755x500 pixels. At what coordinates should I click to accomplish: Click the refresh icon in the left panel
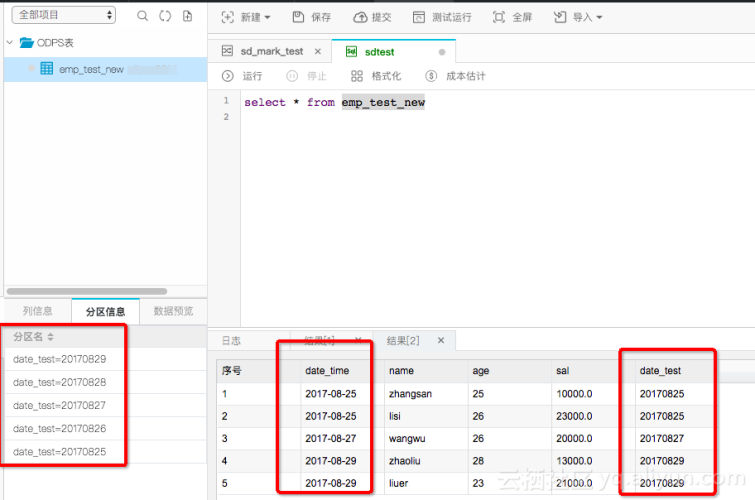pos(165,16)
